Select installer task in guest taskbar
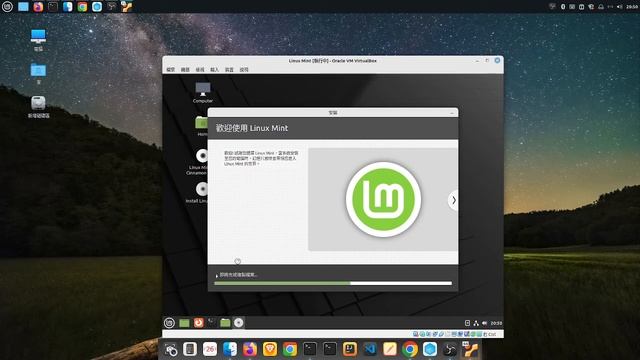 point(239,323)
